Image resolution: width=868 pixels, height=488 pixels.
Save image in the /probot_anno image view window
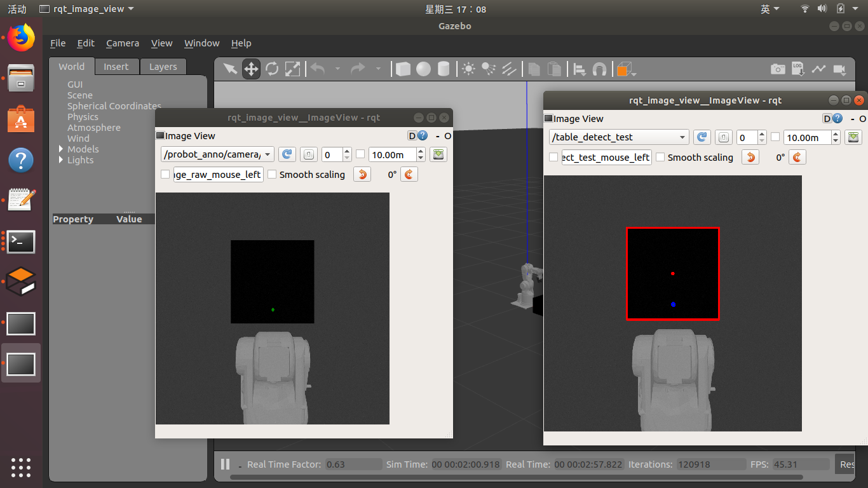[437, 154]
